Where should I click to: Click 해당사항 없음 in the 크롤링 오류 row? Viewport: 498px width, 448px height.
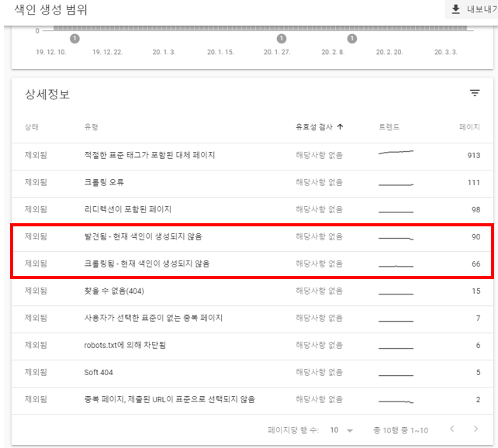point(319,182)
